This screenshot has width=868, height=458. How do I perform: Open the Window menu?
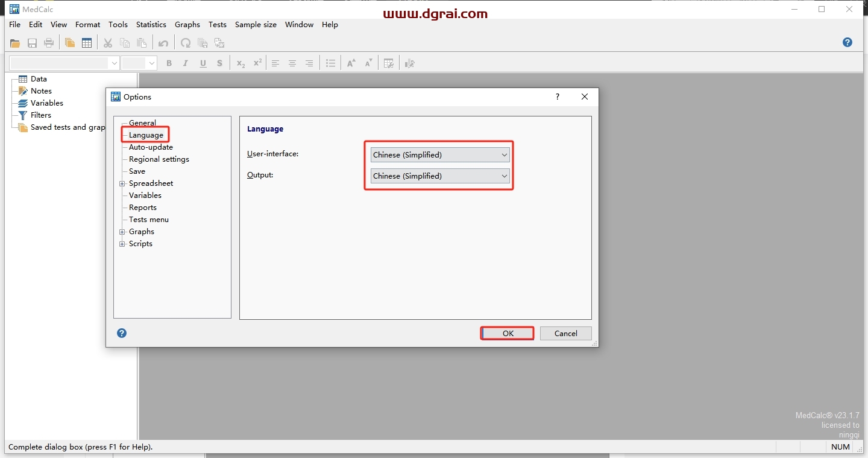(x=300, y=25)
